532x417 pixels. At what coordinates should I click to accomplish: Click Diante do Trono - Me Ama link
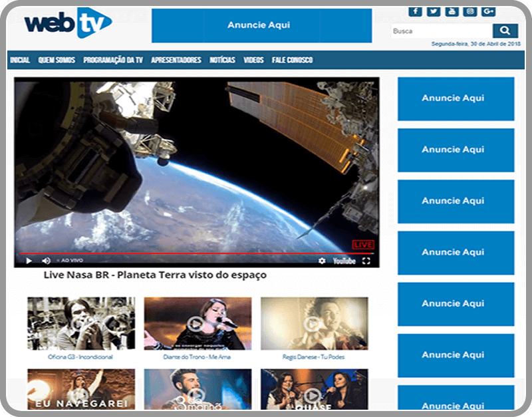tap(197, 357)
